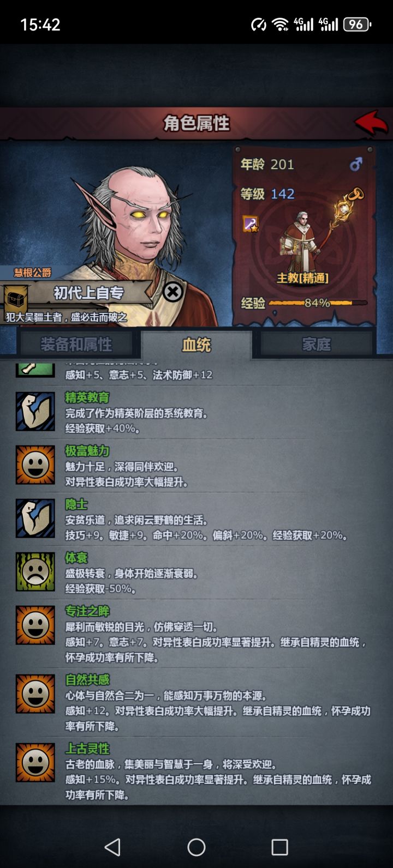Viewport: 393px width, 868px height.
Task: Switch to the 装备和属性 tab
Action: 76,345
